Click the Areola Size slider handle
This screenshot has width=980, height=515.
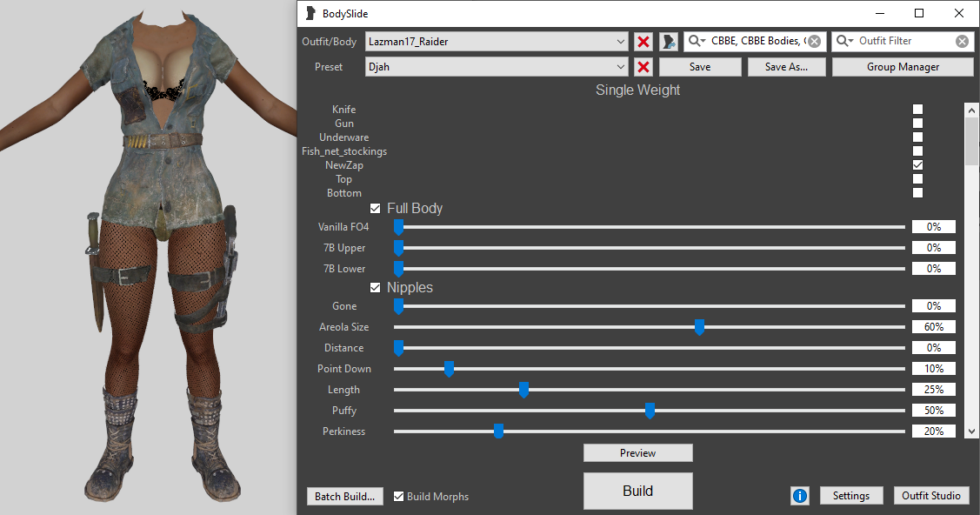[x=699, y=327]
